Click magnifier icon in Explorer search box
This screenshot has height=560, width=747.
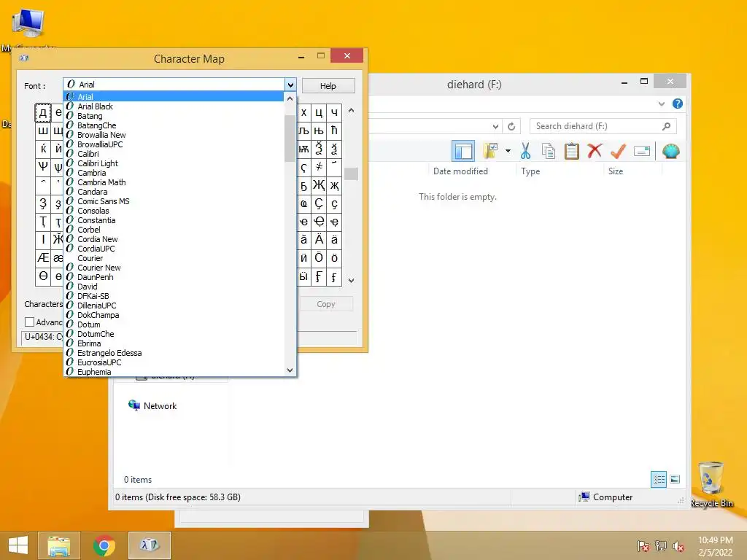667,126
